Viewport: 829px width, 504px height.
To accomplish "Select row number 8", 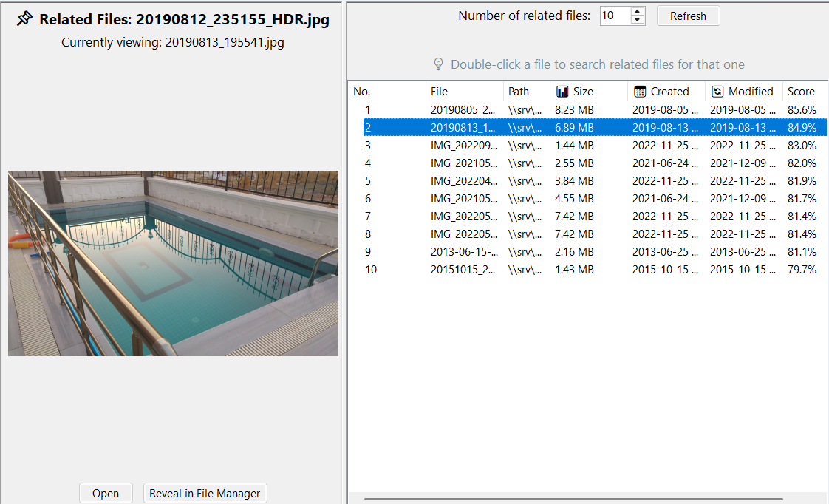I will click(594, 234).
